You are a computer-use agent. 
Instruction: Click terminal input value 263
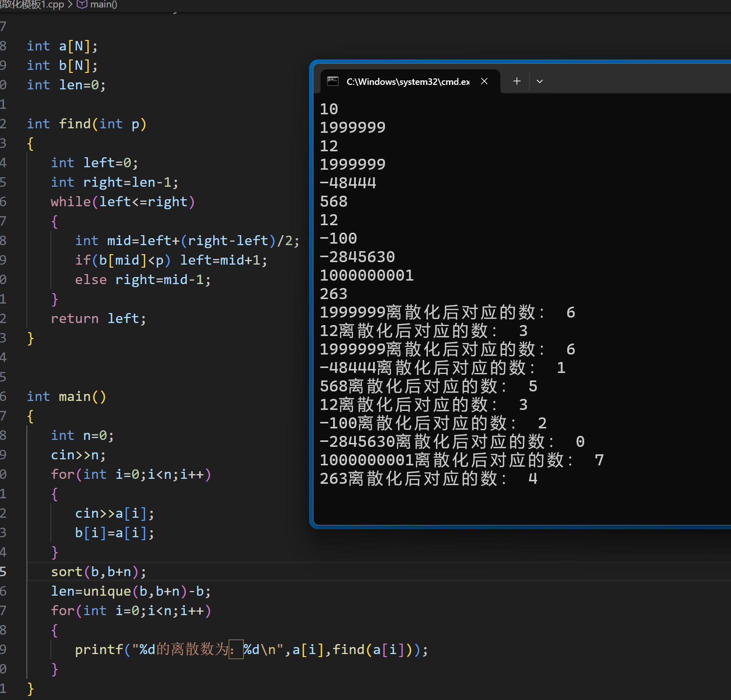point(334,294)
